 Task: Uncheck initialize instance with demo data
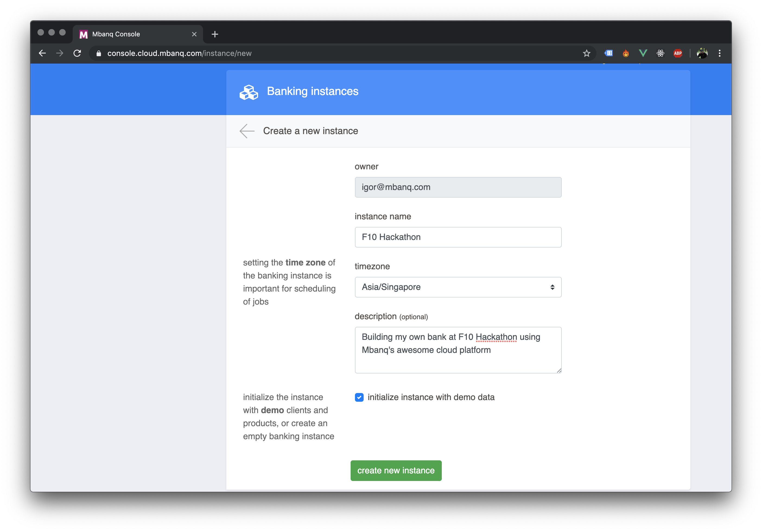pos(359,397)
